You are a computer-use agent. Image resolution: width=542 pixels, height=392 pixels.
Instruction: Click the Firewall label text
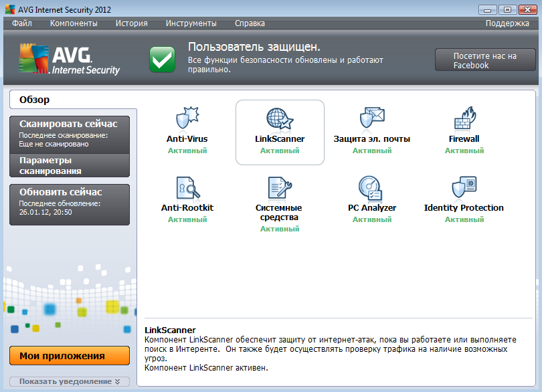(464, 138)
